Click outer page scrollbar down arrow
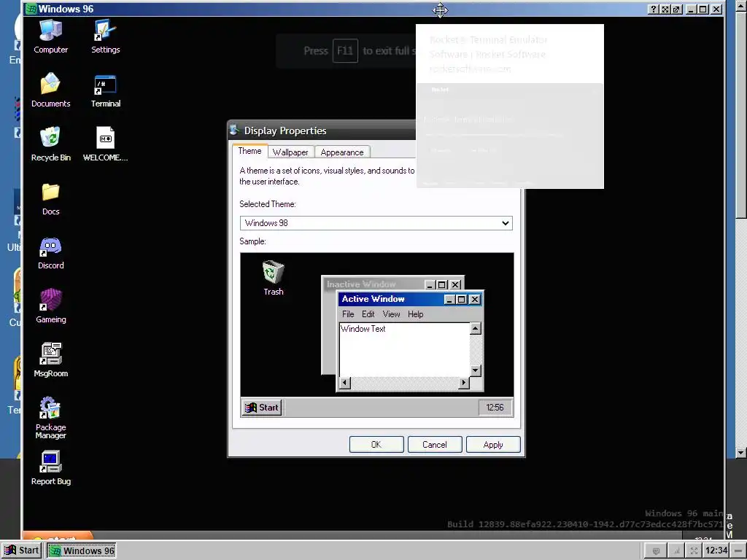The height and width of the screenshot is (560, 747). coord(741,452)
